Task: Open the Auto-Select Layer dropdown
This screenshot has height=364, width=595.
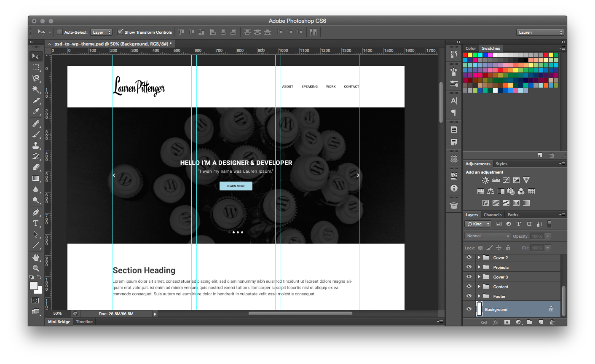Action: pyautogui.click(x=101, y=32)
